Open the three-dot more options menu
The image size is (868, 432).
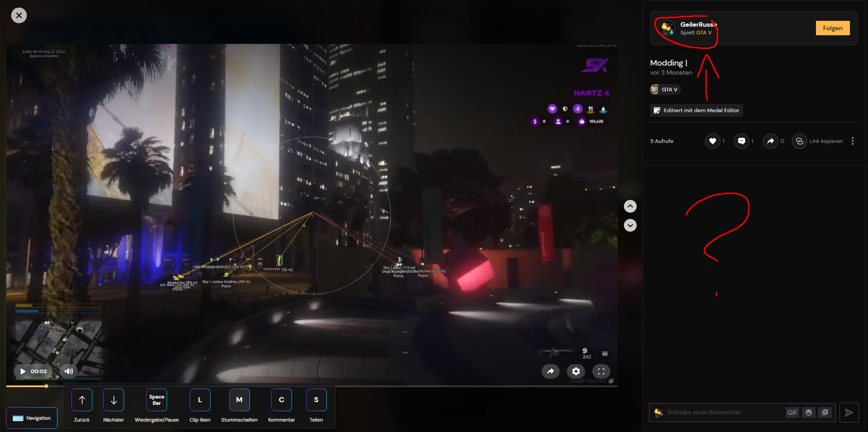point(853,141)
